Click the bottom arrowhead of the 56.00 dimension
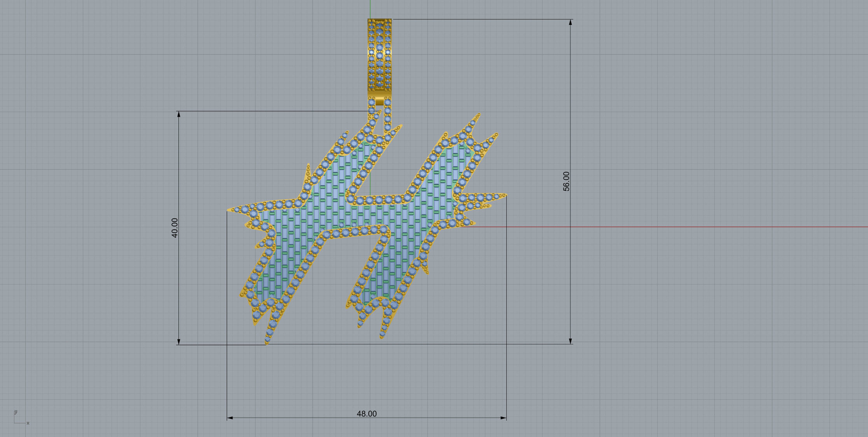 [570, 341]
